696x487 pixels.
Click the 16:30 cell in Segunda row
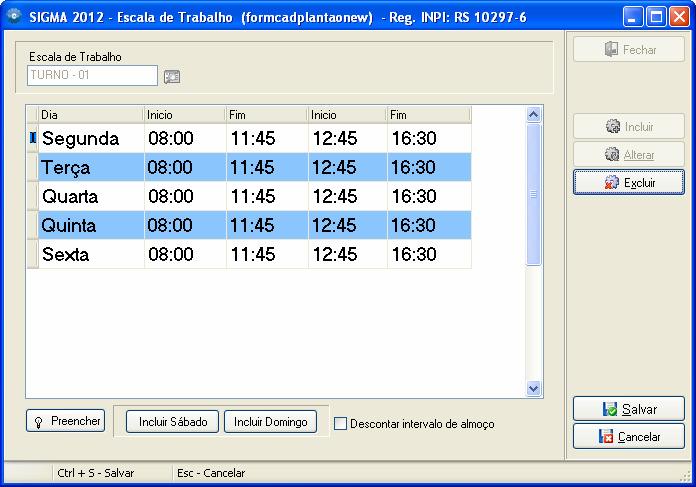[429, 139]
